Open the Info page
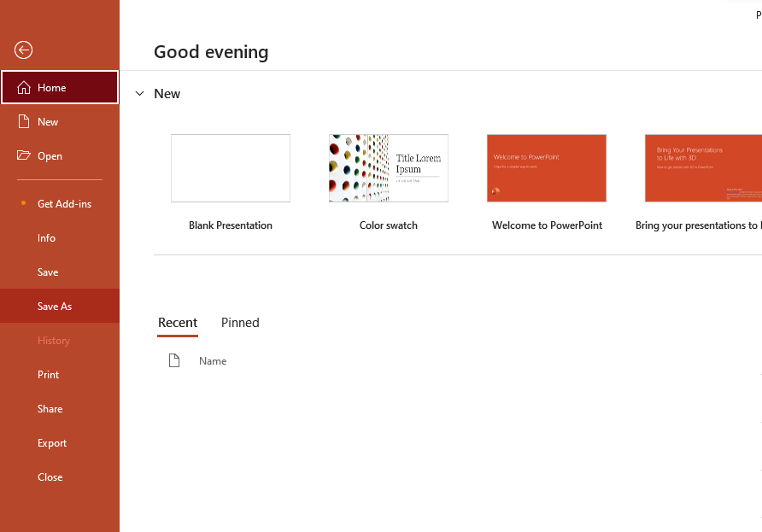Screen dimensions: 762x532 [x=47, y=238]
